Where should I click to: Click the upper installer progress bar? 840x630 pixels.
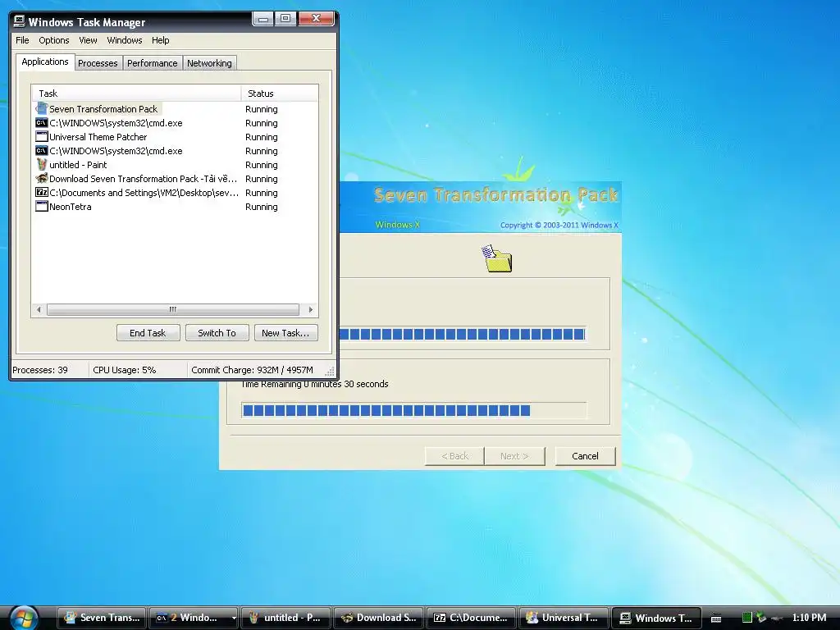point(463,335)
